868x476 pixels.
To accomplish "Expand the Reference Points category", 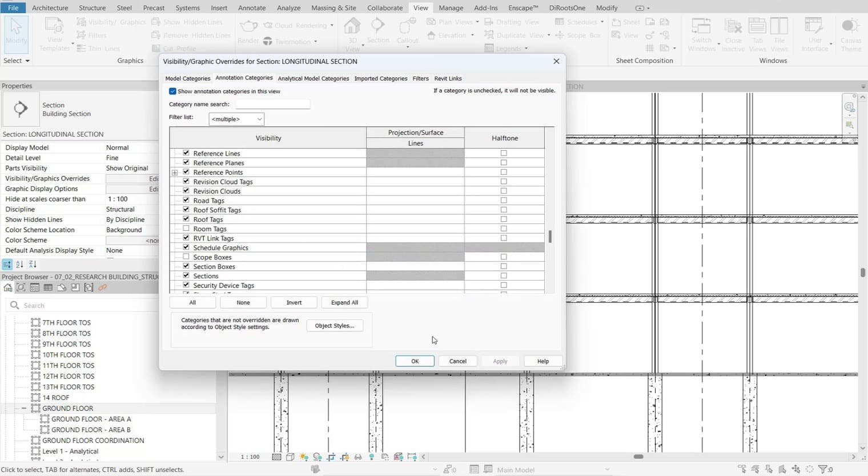I will point(175,173).
